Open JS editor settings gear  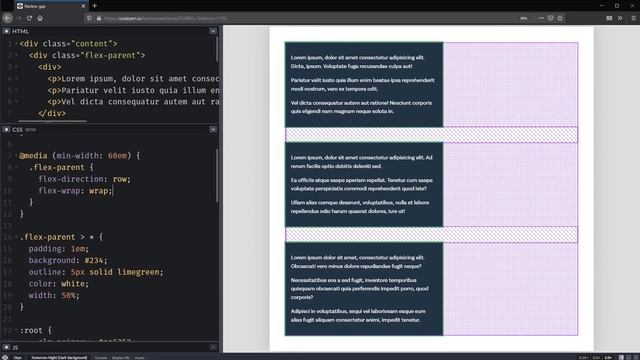[6, 347]
